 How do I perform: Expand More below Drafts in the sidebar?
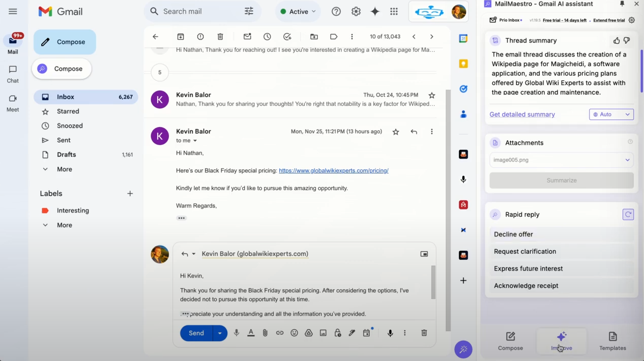click(65, 169)
